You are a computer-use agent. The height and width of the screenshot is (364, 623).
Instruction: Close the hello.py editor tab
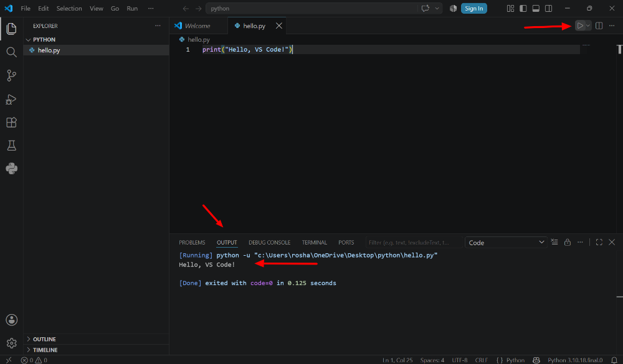click(279, 26)
